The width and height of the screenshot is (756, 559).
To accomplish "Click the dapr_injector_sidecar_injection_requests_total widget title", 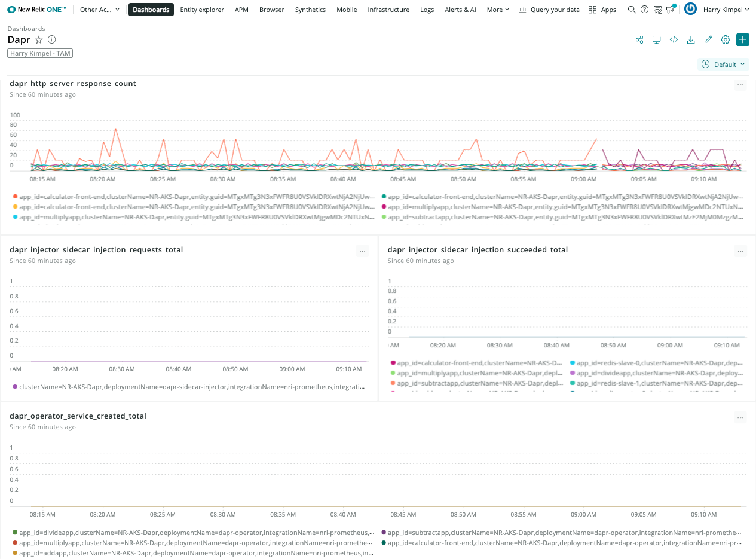I will point(96,250).
